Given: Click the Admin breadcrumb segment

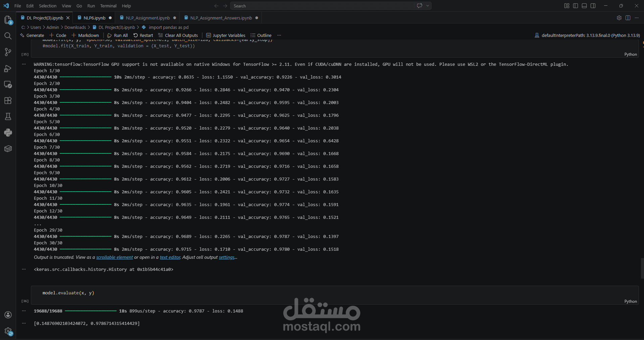Looking at the screenshot, I should 52,27.
